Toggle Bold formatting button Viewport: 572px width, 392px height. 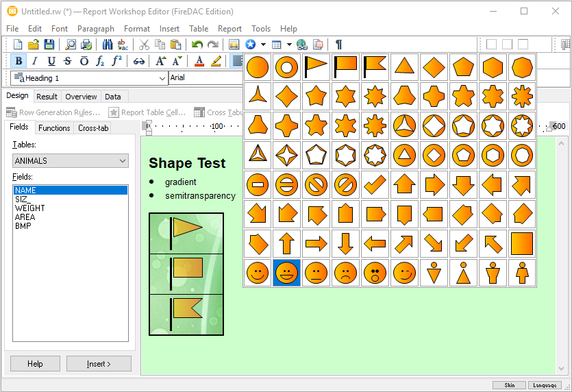pyautogui.click(x=18, y=61)
